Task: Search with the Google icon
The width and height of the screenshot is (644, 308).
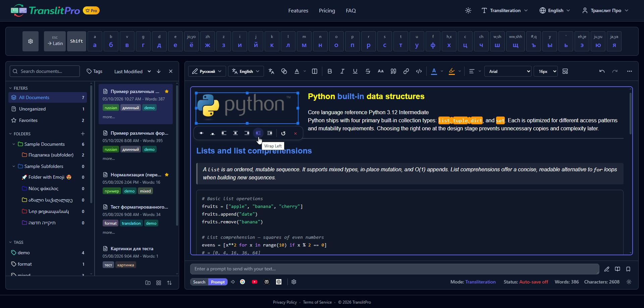Action: (243, 282)
